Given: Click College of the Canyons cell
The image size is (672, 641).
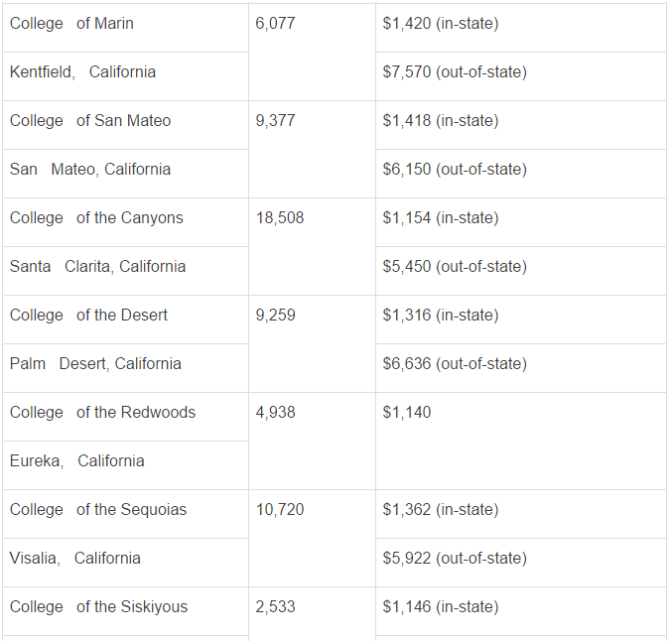Looking at the screenshot, I should tap(125, 222).
